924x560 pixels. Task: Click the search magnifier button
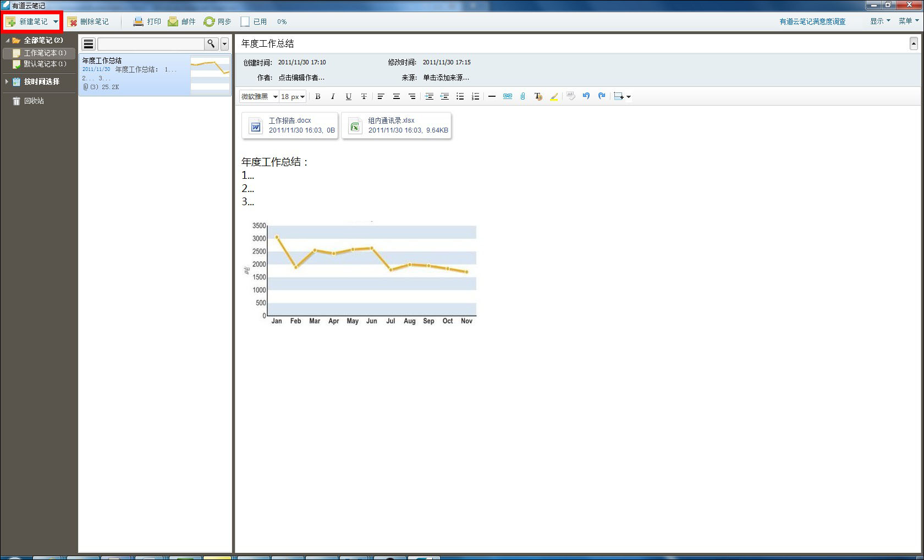pyautogui.click(x=211, y=44)
